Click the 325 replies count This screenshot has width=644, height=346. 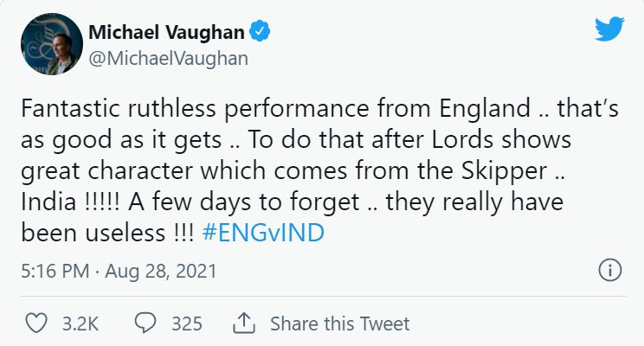click(x=186, y=324)
